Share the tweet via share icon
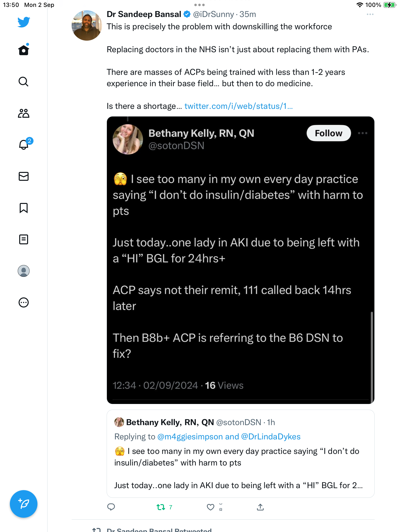This screenshot has height=532, width=399. click(260, 507)
